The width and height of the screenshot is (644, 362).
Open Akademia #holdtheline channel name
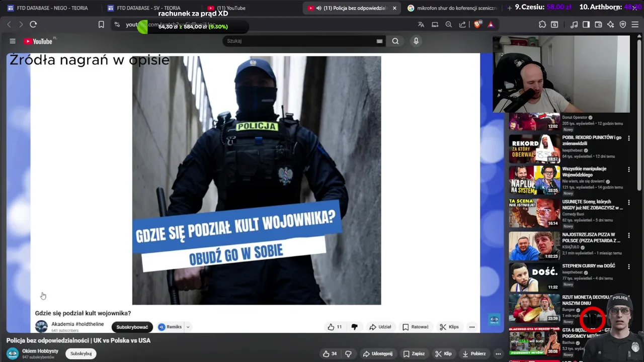[77, 324]
